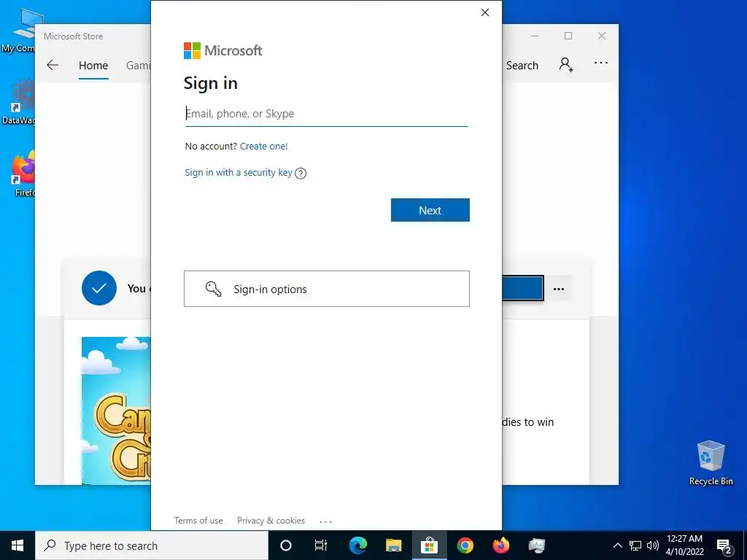Open Cortana from the taskbar
The image size is (747, 560).
(286, 545)
